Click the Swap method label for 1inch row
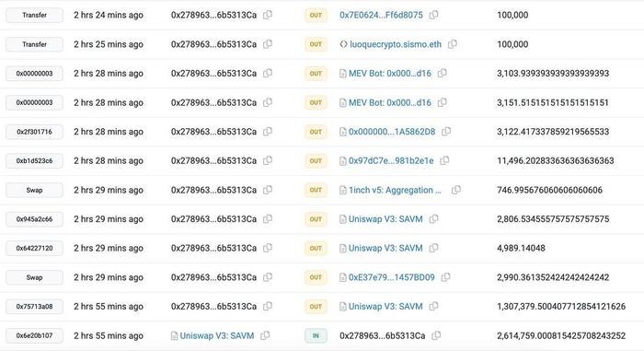Screen dimensions: 644x351 click(35, 190)
